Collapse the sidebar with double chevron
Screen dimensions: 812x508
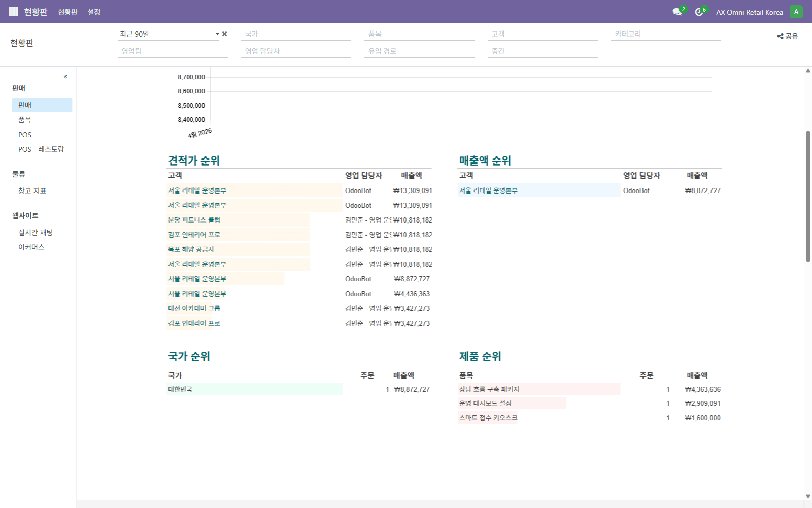tap(65, 77)
